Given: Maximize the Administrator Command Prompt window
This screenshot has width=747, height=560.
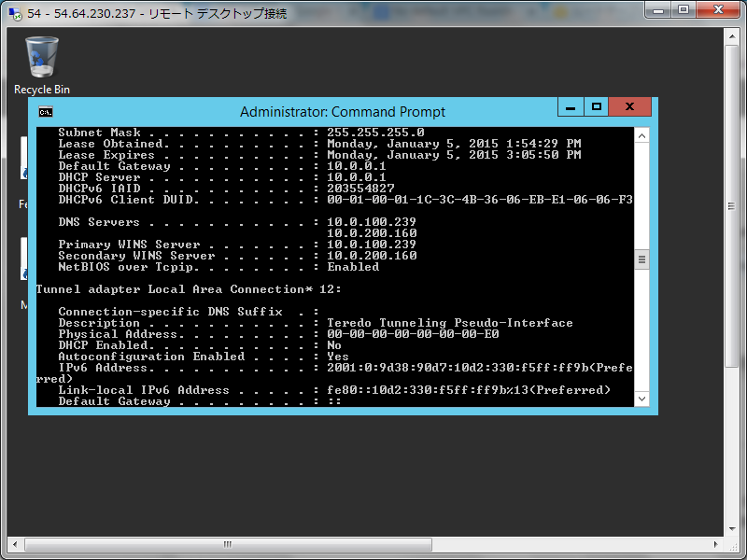Looking at the screenshot, I should pos(596,107).
